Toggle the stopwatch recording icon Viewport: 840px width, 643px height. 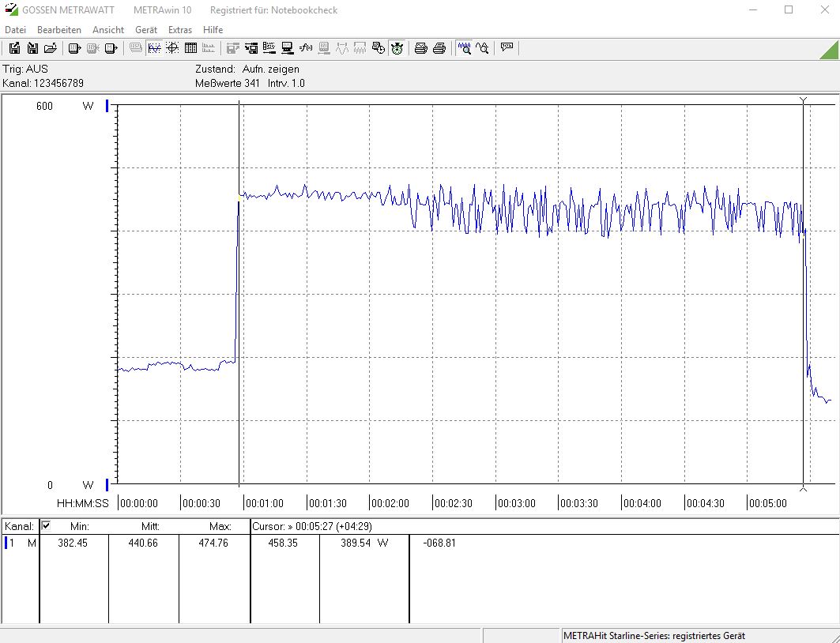point(397,48)
